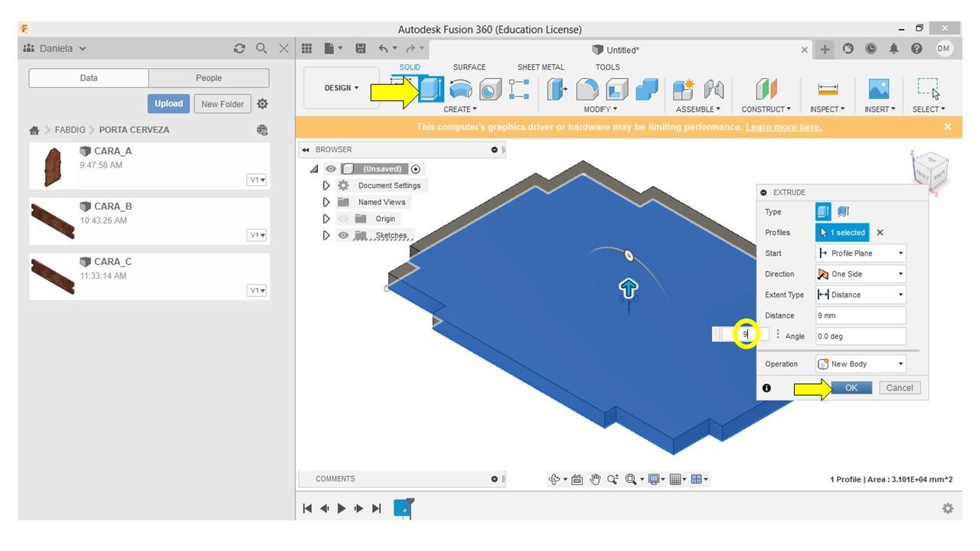Click the refresh icon in data panel
Viewport: 980px width, 551px height.
coord(240,48)
